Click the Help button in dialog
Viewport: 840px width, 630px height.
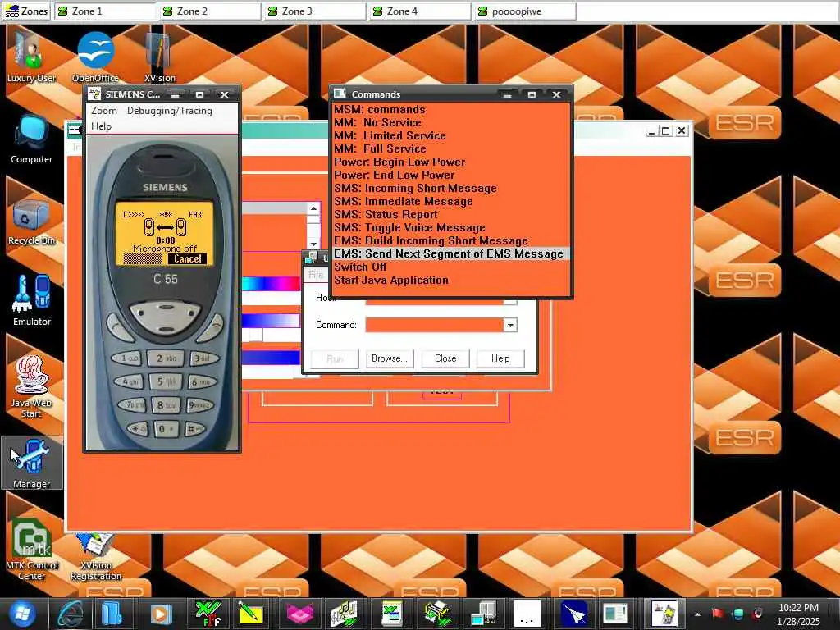click(500, 358)
